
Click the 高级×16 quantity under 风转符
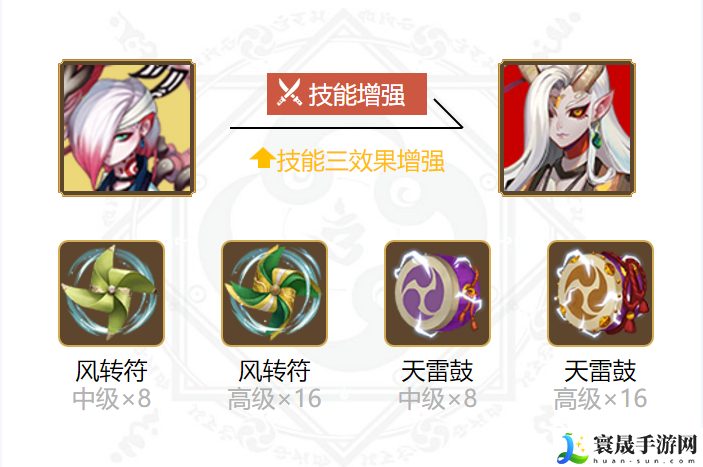[274, 398]
